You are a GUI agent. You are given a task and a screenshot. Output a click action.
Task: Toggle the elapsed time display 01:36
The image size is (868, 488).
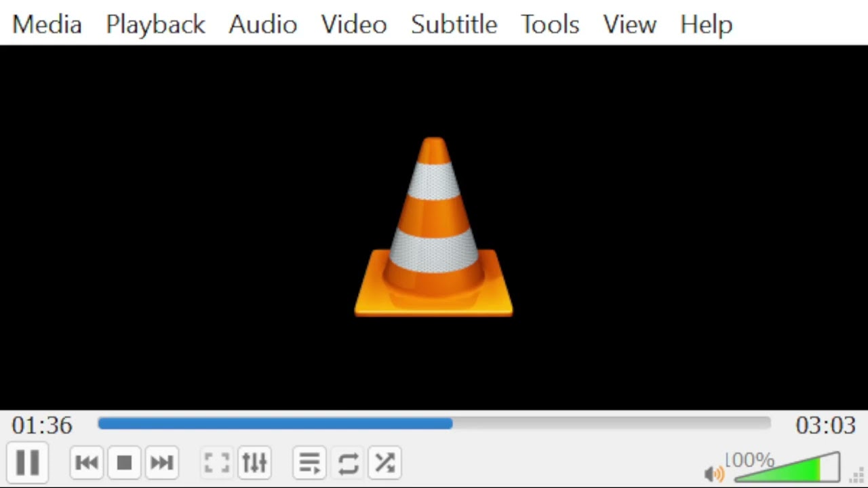click(x=42, y=425)
